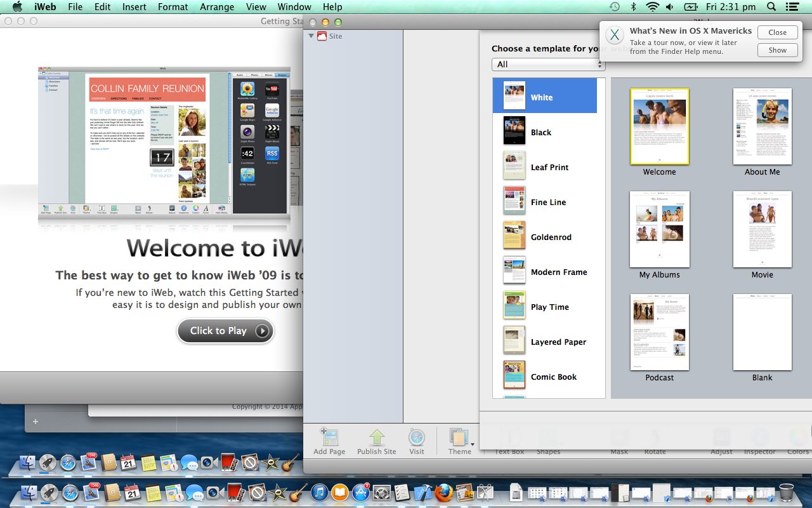Choose the Fine Line template
This screenshot has width=812, height=508.
[x=545, y=201]
